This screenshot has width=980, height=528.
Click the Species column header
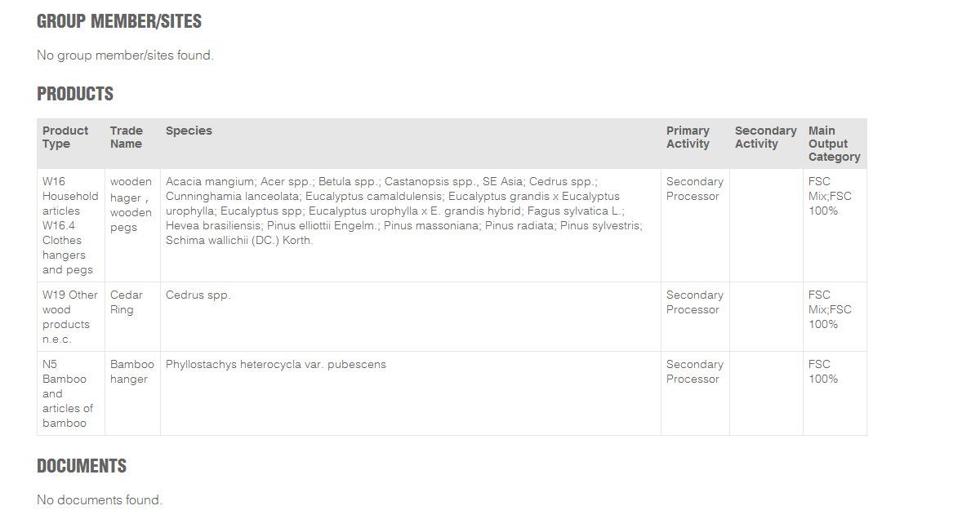[189, 131]
